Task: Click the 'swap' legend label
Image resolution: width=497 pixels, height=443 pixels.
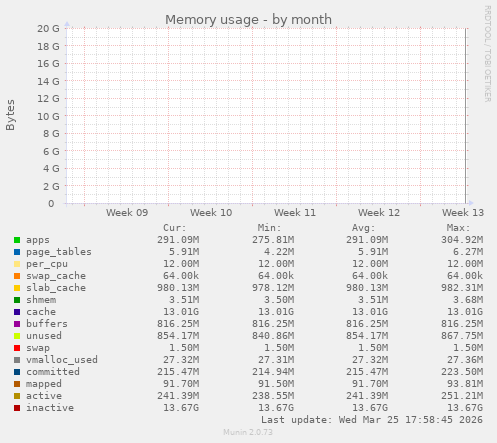Action: (38, 348)
